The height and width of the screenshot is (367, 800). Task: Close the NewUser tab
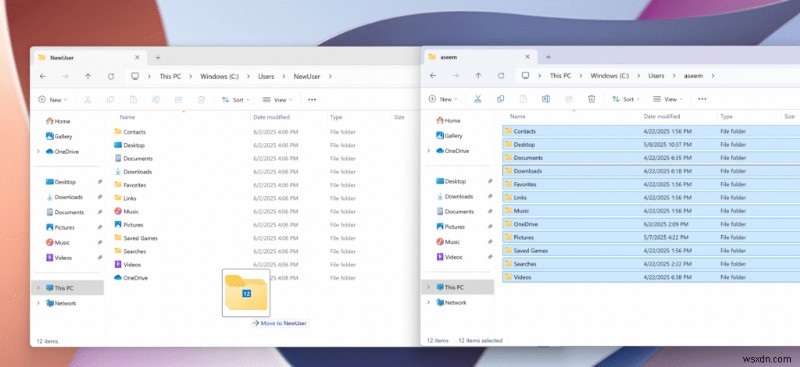tap(137, 58)
